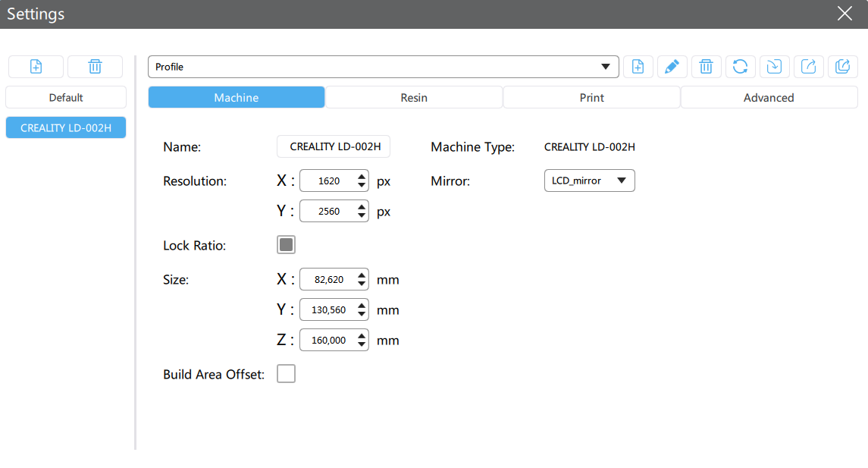Viewport: 868px width, 468px height.
Task: Expand the Mirror LCD_mirror dropdown
Action: [x=589, y=181]
